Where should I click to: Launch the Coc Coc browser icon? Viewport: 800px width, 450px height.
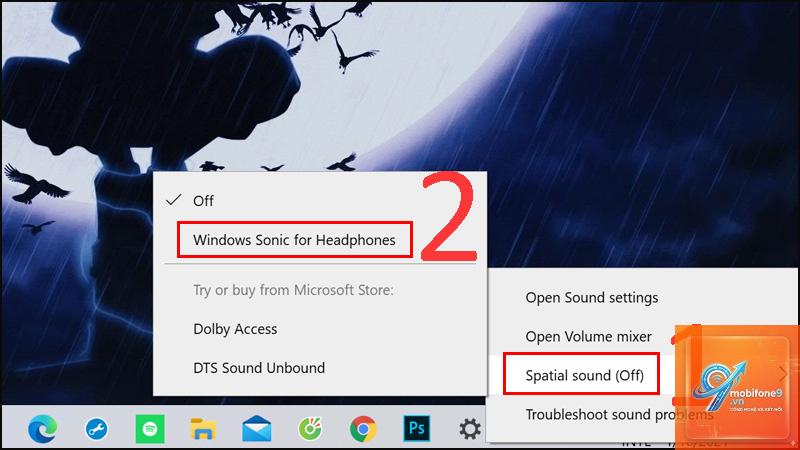310,429
